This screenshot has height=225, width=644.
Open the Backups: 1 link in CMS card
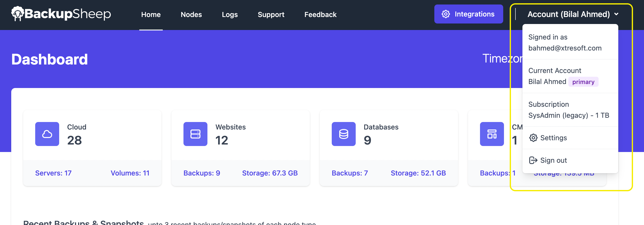(x=497, y=173)
